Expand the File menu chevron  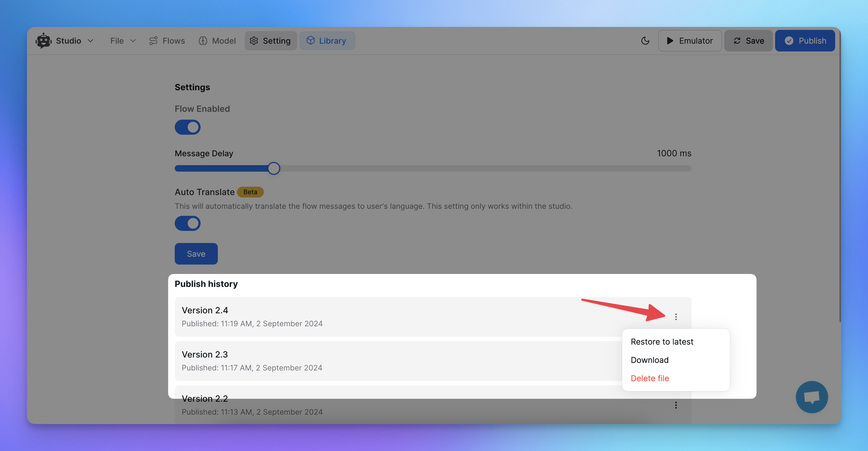pyautogui.click(x=133, y=41)
